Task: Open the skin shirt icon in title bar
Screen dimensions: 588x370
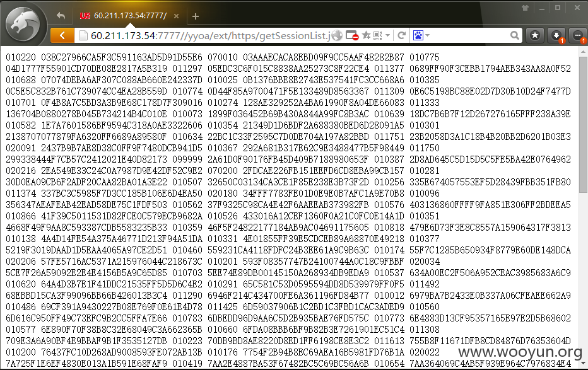Action: (x=525, y=8)
